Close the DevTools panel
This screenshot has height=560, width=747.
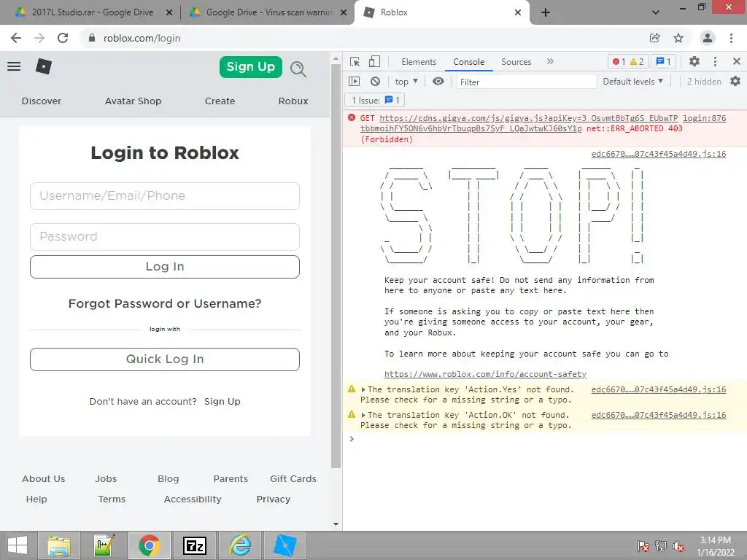(x=737, y=61)
